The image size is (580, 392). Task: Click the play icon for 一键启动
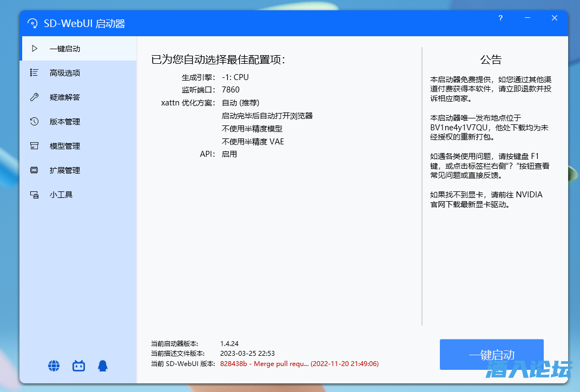pos(35,49)
